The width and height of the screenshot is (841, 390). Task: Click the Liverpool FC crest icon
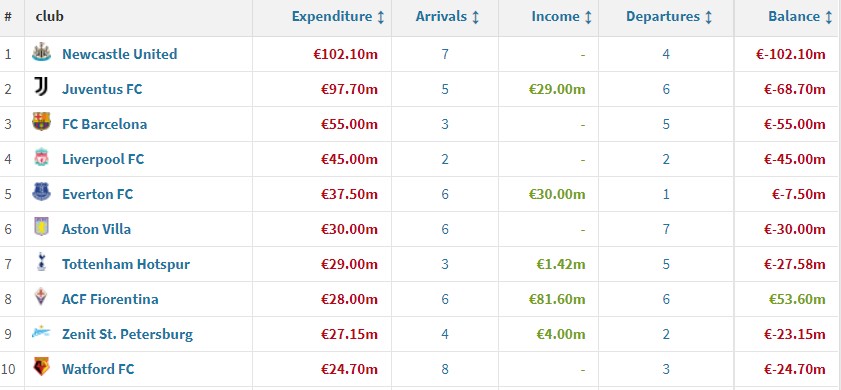[x=41, y=157]
